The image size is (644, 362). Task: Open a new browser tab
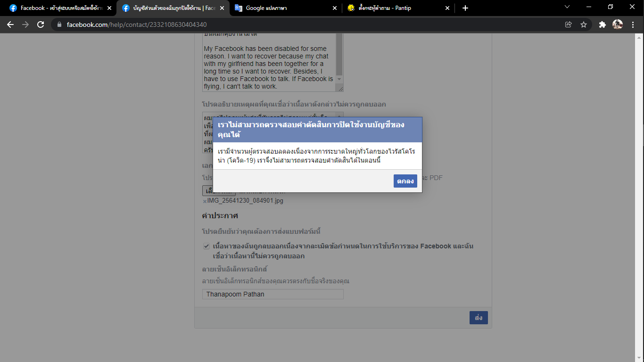pyautogui.click(x=465, y=8)
